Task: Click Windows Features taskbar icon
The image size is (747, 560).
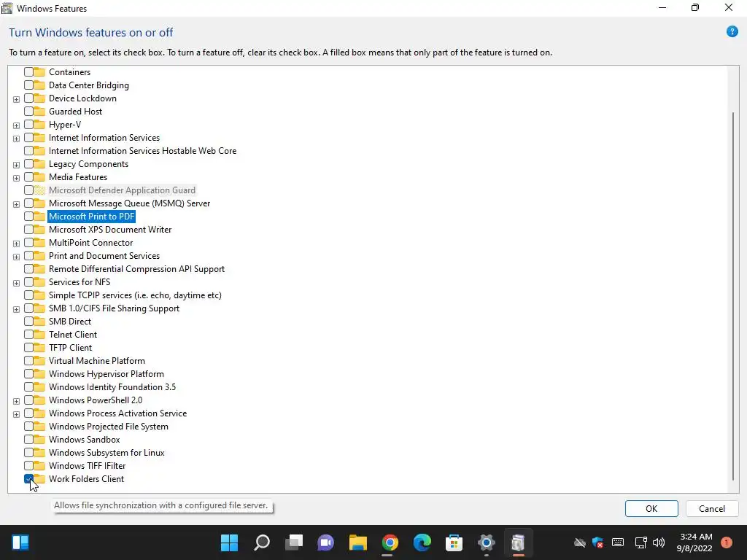Action: pos(518,542)
